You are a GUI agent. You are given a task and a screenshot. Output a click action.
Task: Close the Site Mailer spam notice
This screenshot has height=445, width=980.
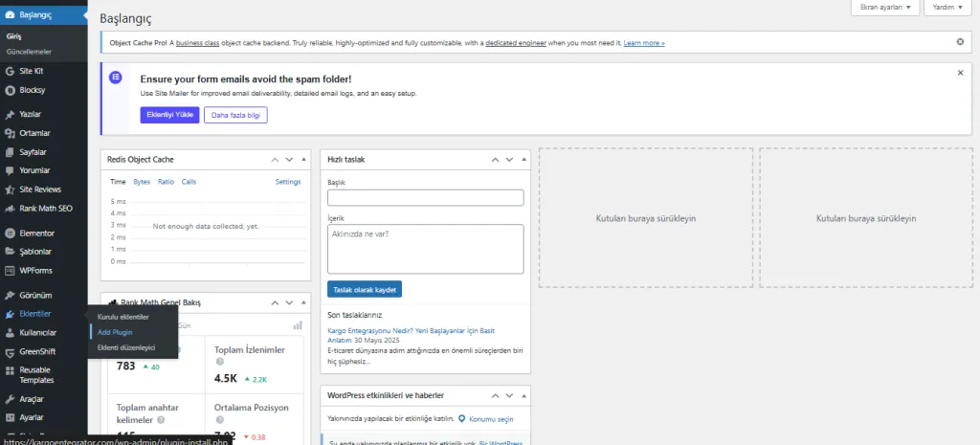[960, 73]
